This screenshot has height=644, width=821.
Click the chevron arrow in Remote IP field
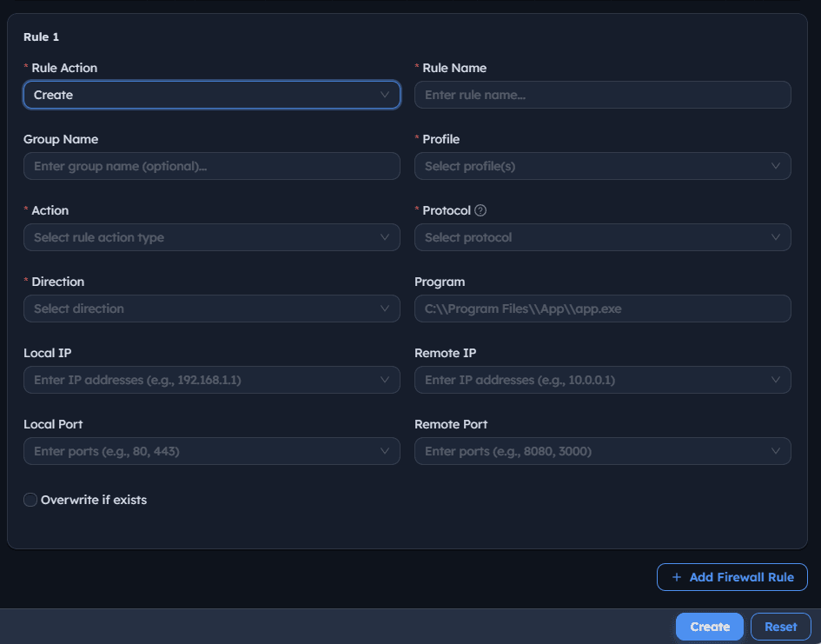[776, 380]
